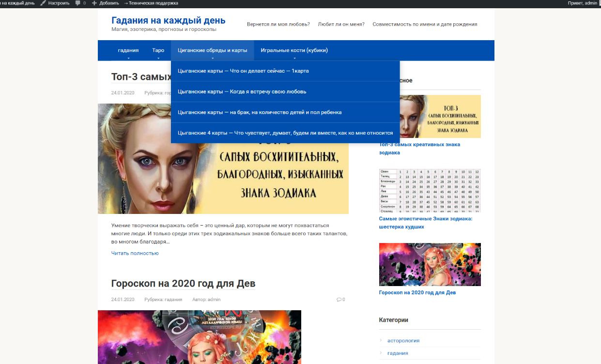
Task: Open the Привет, admin account menu
Action: [584, 3]
